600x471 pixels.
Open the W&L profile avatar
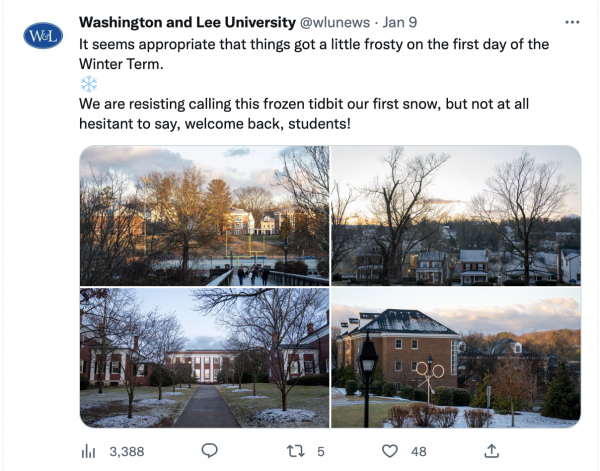43,36
